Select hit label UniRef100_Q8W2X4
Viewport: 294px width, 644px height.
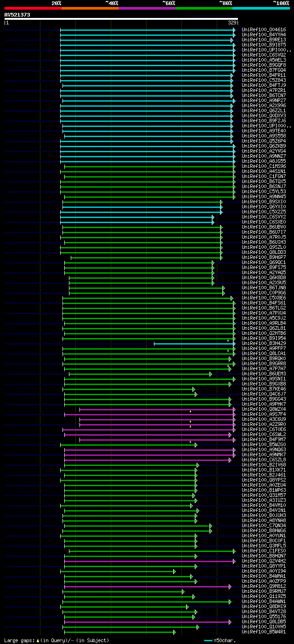coord(264,409)
